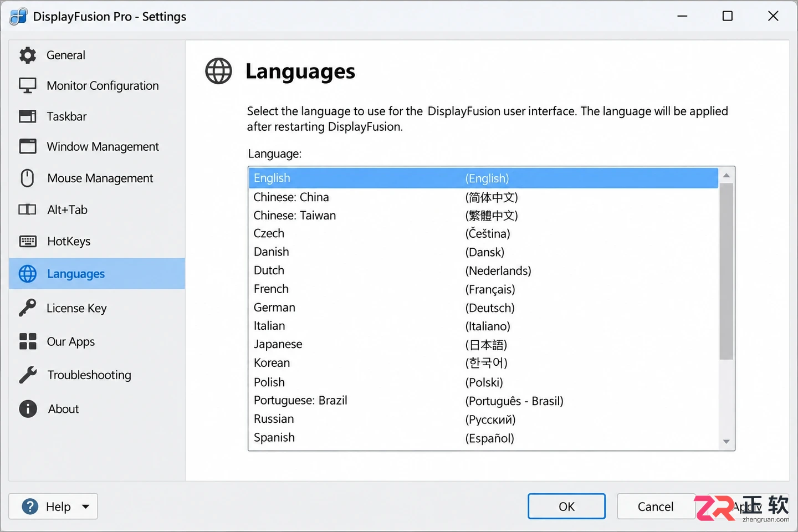Click the HotKeys keyboard icon

pos(28,241)
